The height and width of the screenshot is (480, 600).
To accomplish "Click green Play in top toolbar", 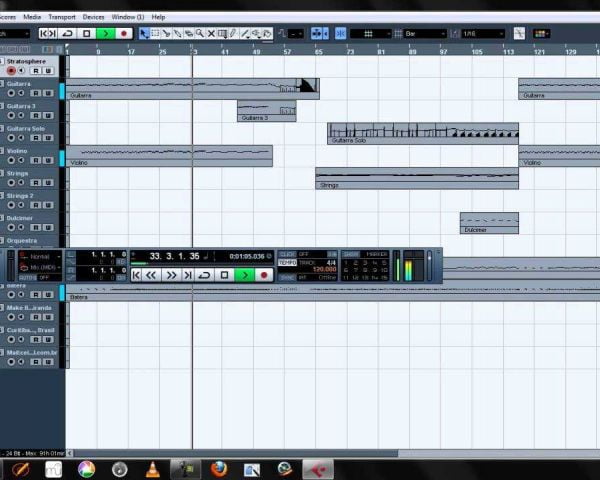I will coord(105,34).
